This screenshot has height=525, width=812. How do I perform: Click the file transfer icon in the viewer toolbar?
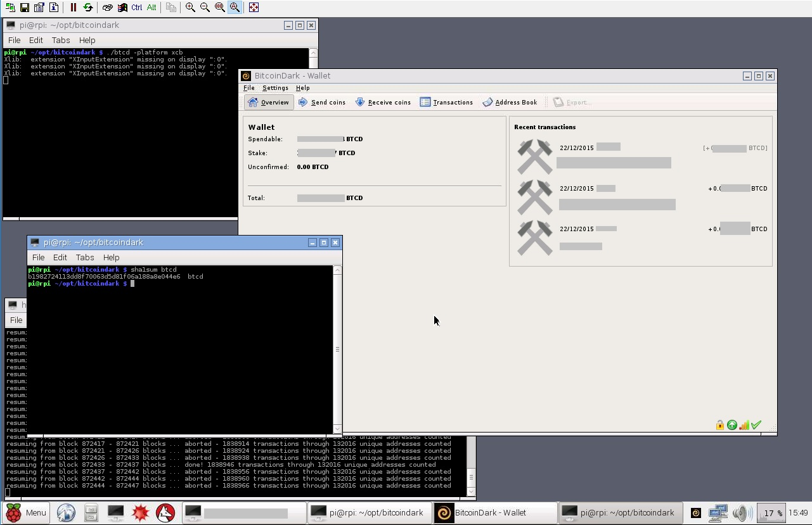(x=171, y=8)
